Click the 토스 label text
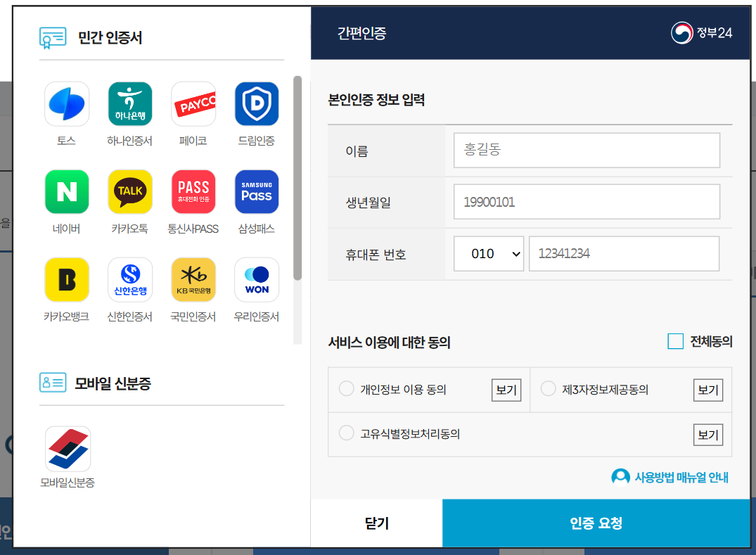The image size is (756, 555). (67, 141)
